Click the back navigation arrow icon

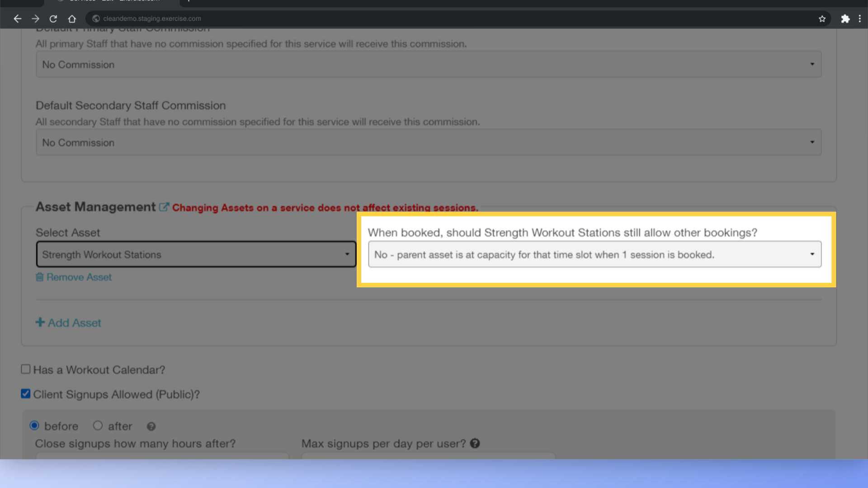[17, 18]
